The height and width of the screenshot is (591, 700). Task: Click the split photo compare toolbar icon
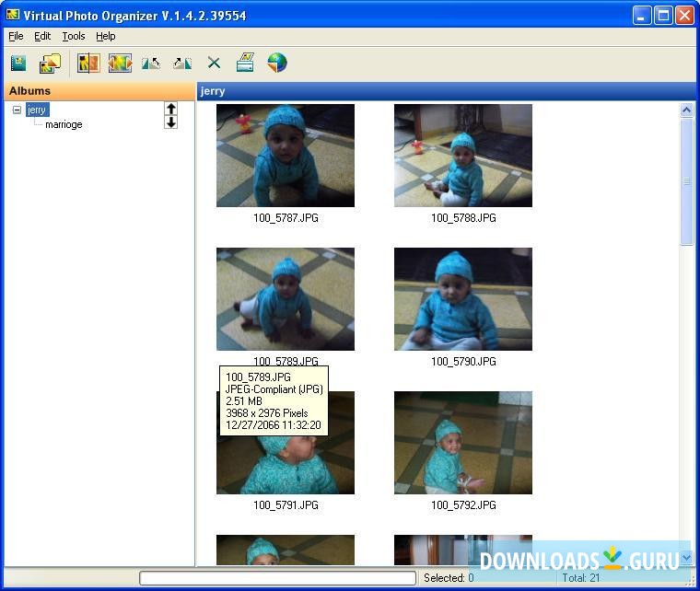point(88,63)
